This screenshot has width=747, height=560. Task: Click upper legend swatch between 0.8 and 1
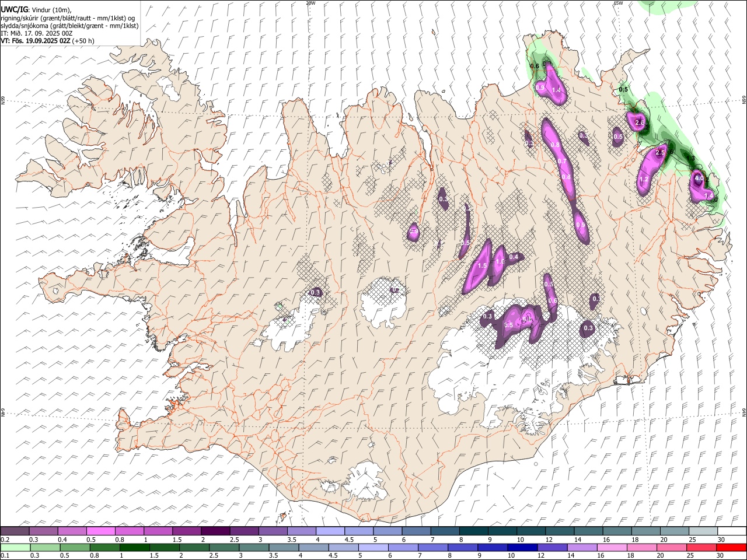click(130, 531)
